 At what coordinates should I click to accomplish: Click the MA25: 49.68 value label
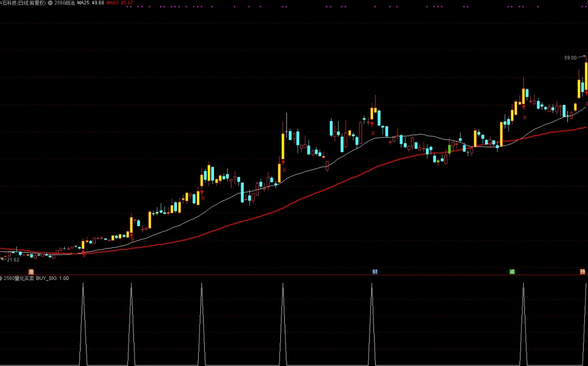(x=90, y=3)
